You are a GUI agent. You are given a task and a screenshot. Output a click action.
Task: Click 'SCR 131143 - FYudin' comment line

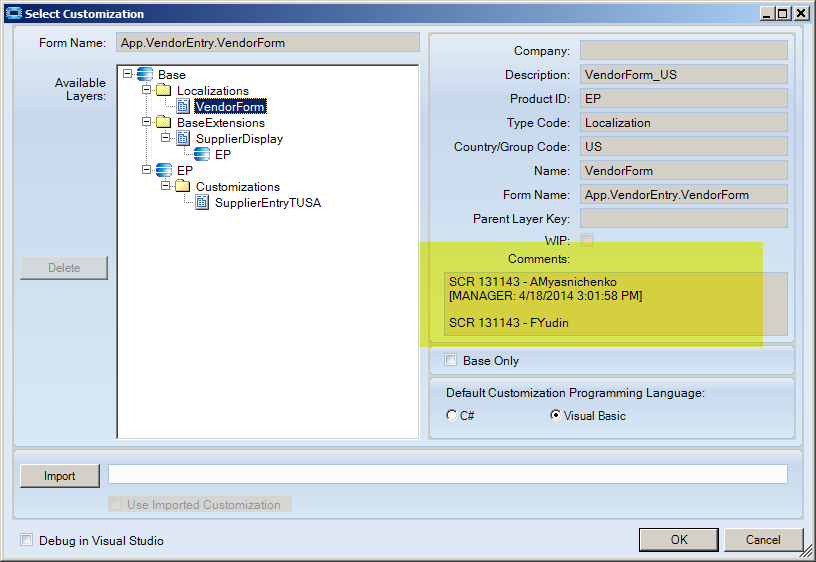point(508,323)
